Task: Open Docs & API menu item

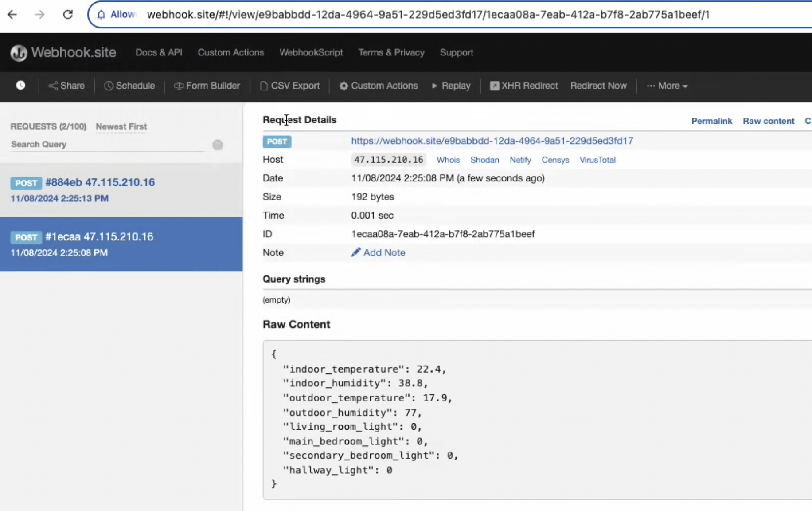Action: [x=159, y=52]
